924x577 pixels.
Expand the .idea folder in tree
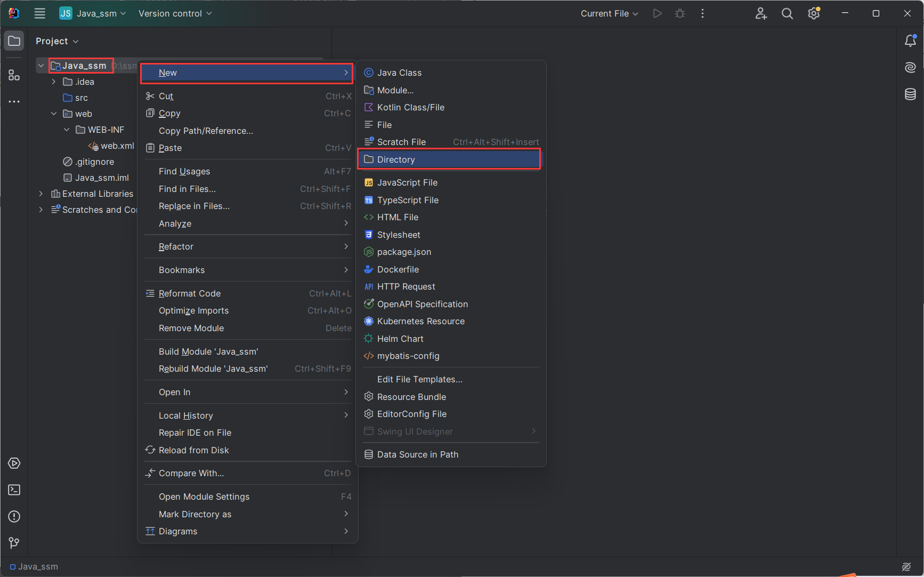(54, 82)
